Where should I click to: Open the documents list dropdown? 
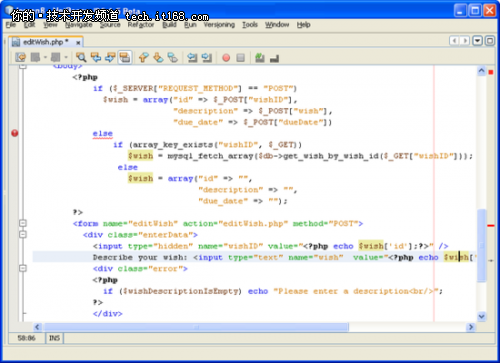point(478,41)
